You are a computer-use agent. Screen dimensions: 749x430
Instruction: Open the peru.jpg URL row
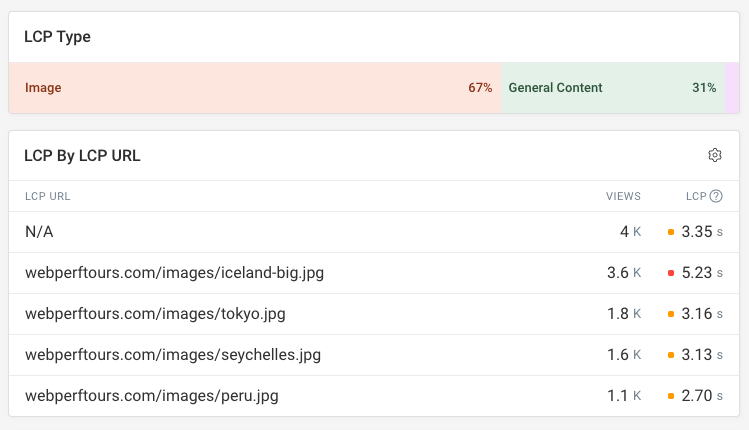[x=151, y=396]
